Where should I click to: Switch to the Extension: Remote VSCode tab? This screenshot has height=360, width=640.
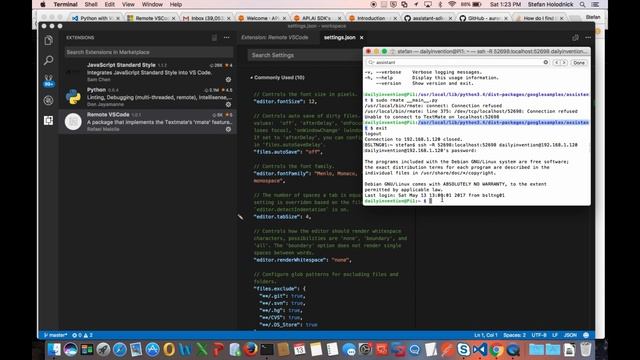pos(275,38)
